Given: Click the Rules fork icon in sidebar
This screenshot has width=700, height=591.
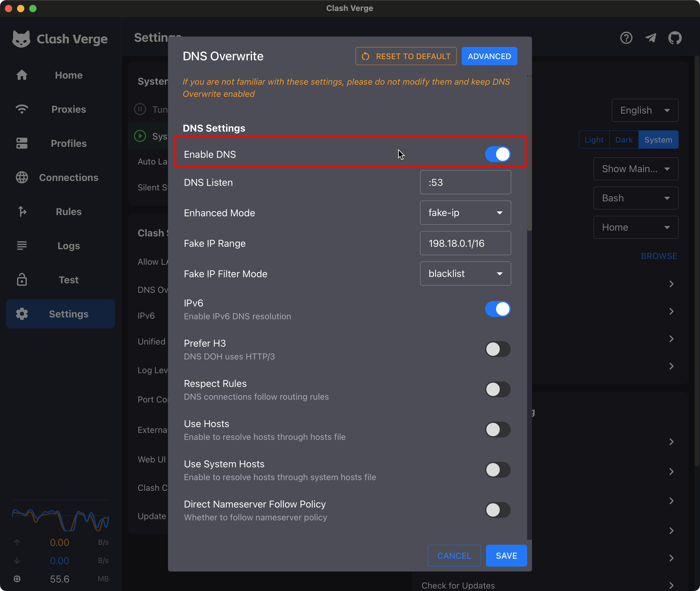Looking at the screenshot, I should point(22,212).
